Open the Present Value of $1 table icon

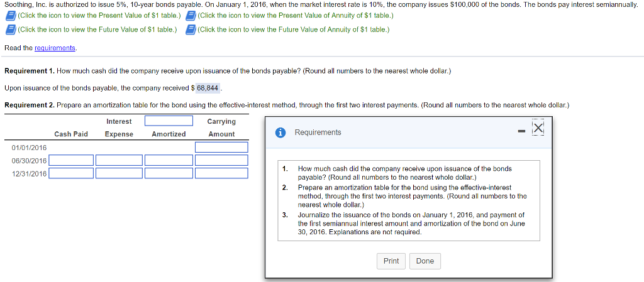tap(11, 16)
